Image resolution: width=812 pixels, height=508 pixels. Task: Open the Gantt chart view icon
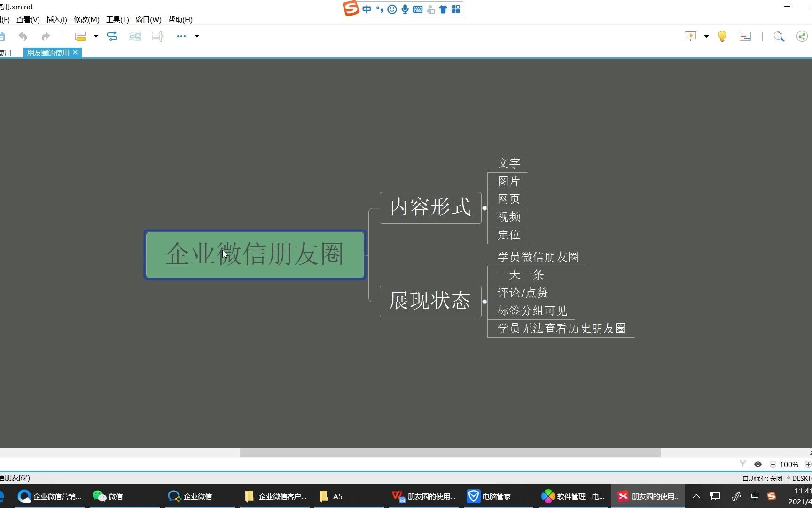coord(745,36)
